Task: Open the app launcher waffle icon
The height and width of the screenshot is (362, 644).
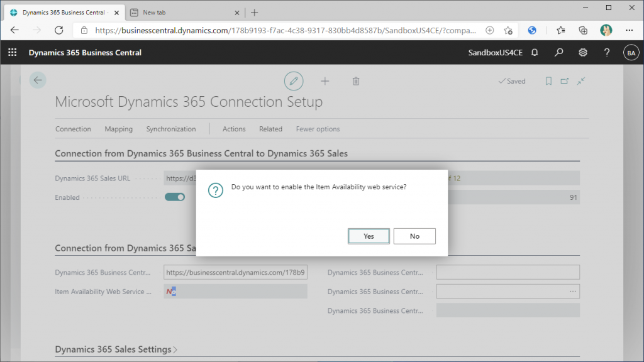Action: pos(13,53)
